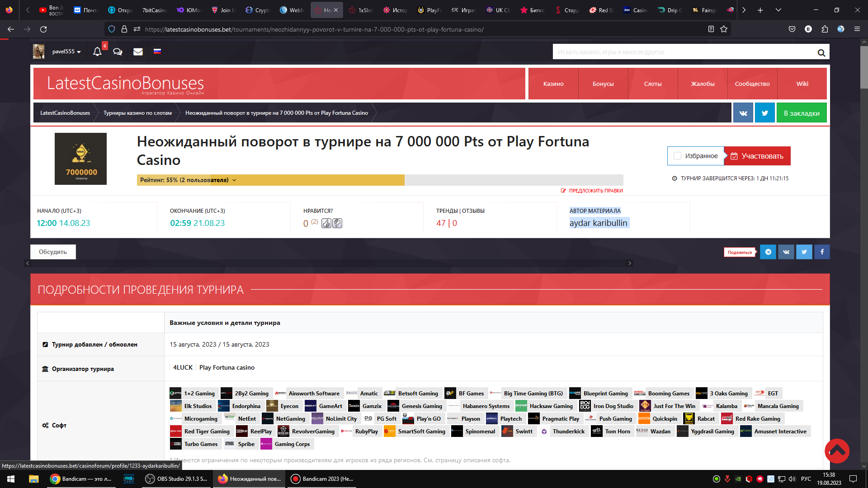868x488 pixels.
Task: Expand pavel555 user dropdown
Action: click(x=66, y=52)
